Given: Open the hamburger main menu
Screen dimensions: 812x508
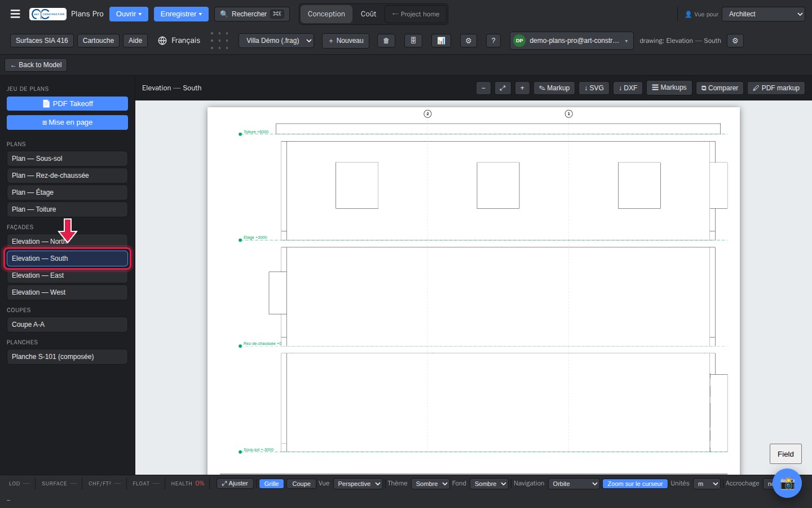Looking at the screenshot, I should click(15, 14).
